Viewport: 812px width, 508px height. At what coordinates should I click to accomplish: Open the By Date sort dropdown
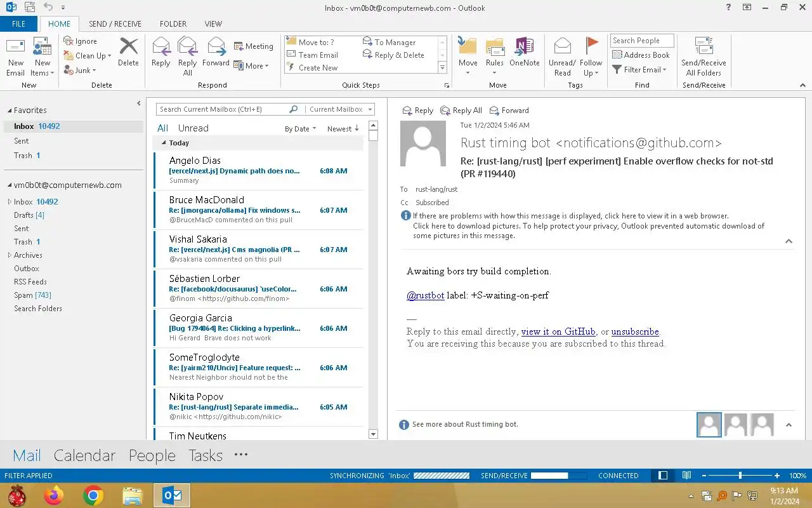[x=301, y=129]
